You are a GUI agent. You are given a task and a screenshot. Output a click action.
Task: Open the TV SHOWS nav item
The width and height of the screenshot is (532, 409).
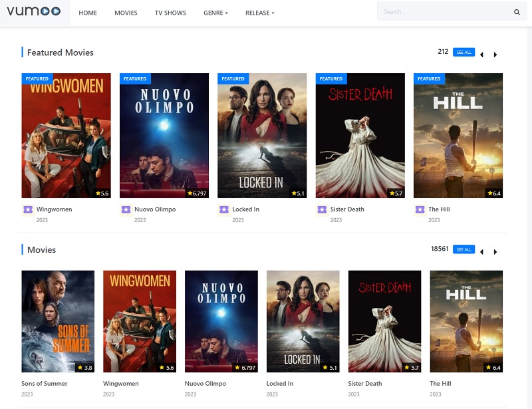171,13
